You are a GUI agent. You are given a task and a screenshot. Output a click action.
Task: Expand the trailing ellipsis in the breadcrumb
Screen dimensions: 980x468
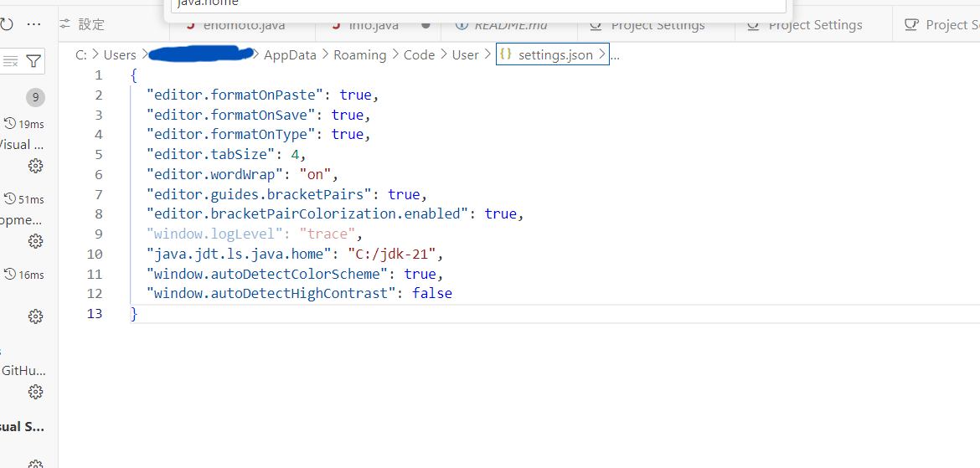pos(615,55)
